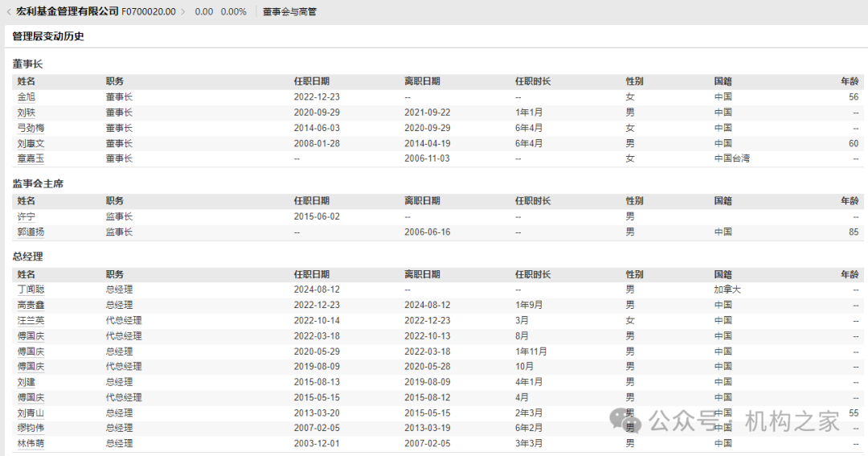
Task: Click 中国台湾 nationality cell
Action: (x=732, y=158)
